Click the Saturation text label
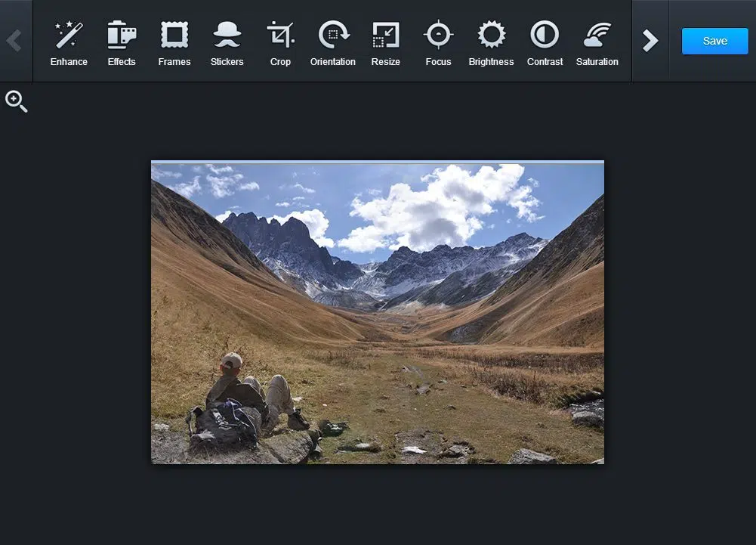Viewport: 756px width, 545px height. (597, 62)
